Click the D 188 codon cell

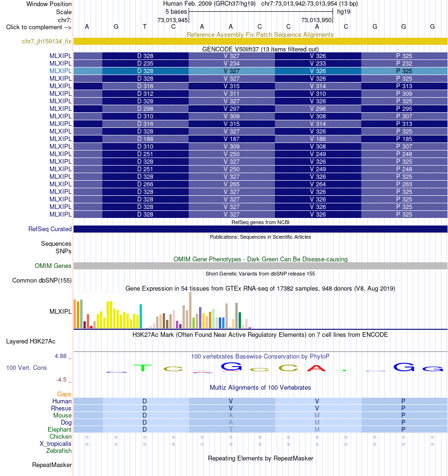coord(145,139)
